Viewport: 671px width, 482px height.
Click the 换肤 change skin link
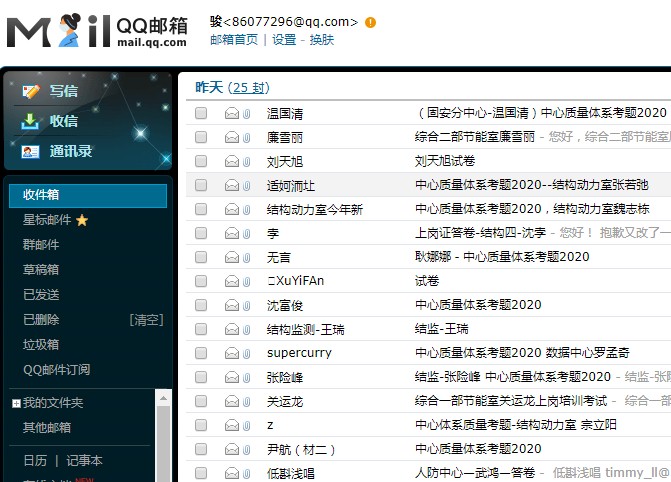[321, 40]
